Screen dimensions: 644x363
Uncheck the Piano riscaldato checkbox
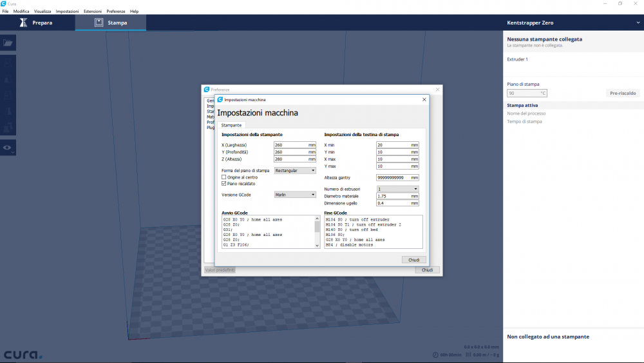tap(224, 183)
